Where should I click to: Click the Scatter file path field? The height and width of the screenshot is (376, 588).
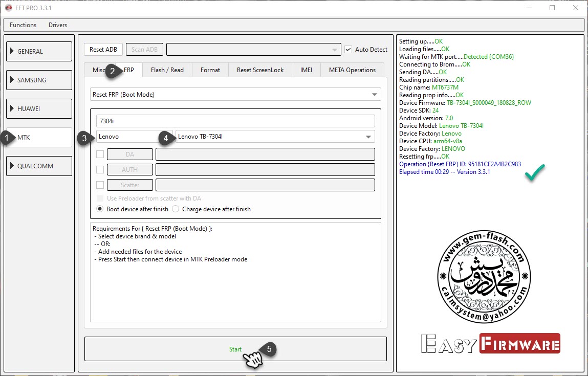point(265,185)
